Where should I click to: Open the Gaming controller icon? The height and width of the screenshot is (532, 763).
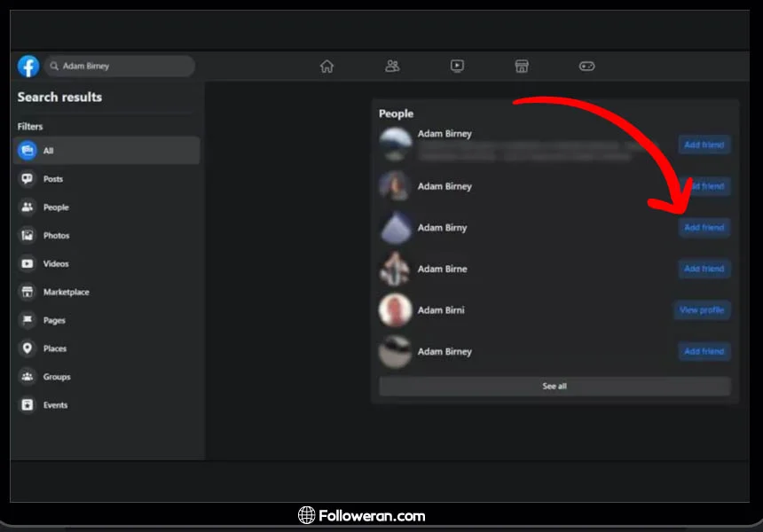586,66
